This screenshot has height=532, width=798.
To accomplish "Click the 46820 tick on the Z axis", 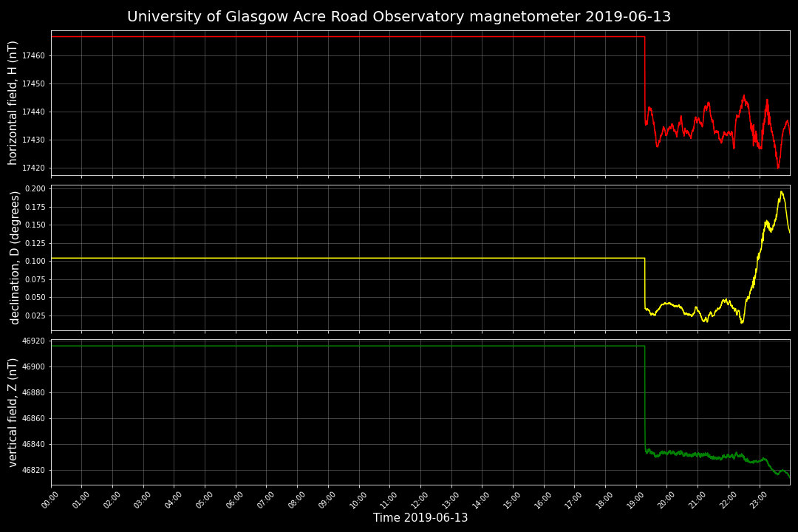I will click(x=34, y=471).
